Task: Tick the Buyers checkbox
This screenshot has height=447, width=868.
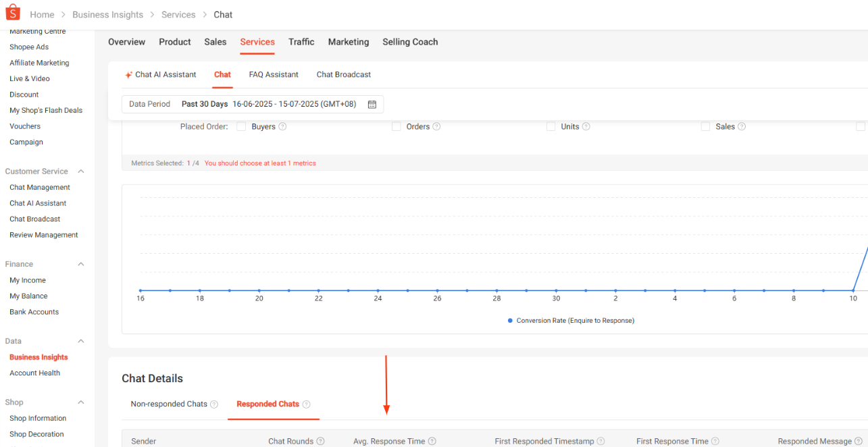Action: [241, 126]
